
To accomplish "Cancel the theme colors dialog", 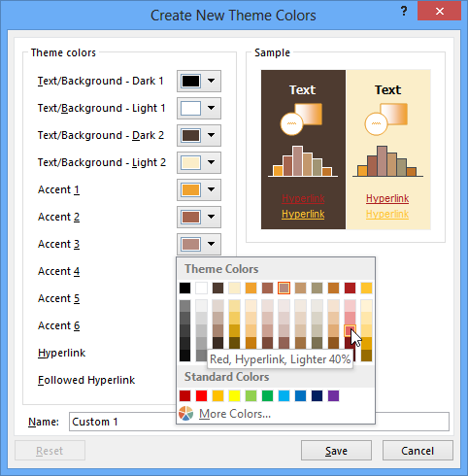I will point(418,451).
